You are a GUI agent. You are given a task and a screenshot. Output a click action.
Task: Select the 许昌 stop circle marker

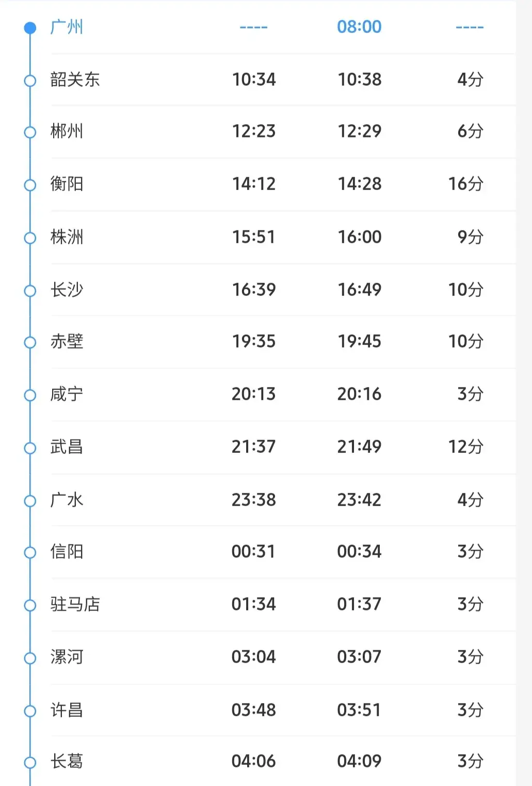30,711
